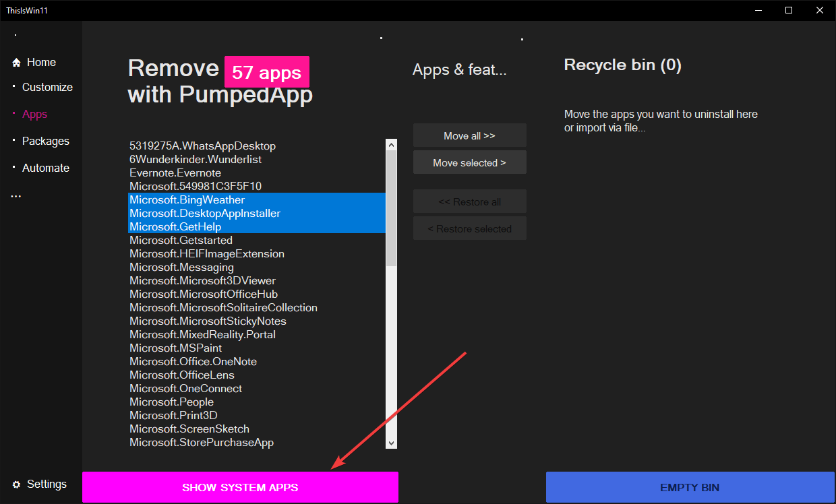This screenshot has width=836, height=504.
Task: Click the Empty Bin button
Action: point(690,487)
